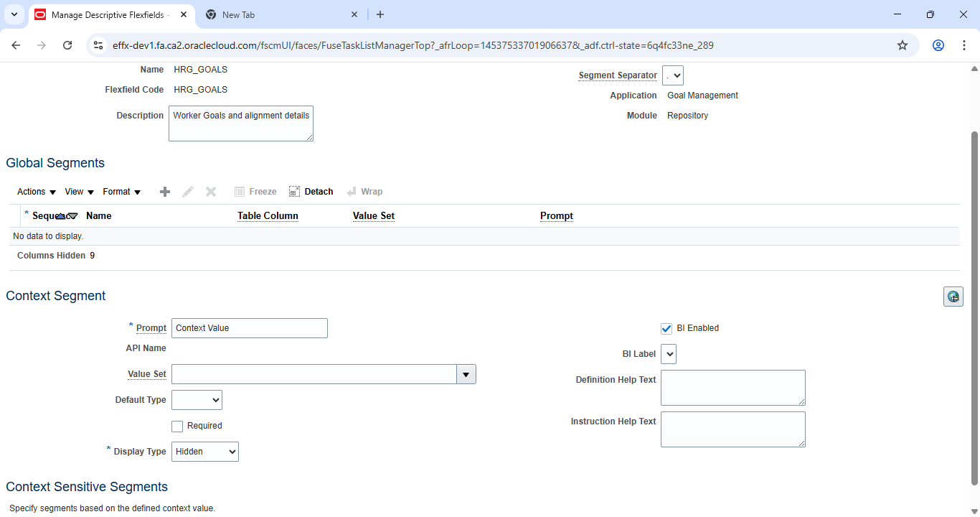Click the Value Set input field
This screenshot has width=980, height=517.
pyautogui.click(x=314, y=374)
